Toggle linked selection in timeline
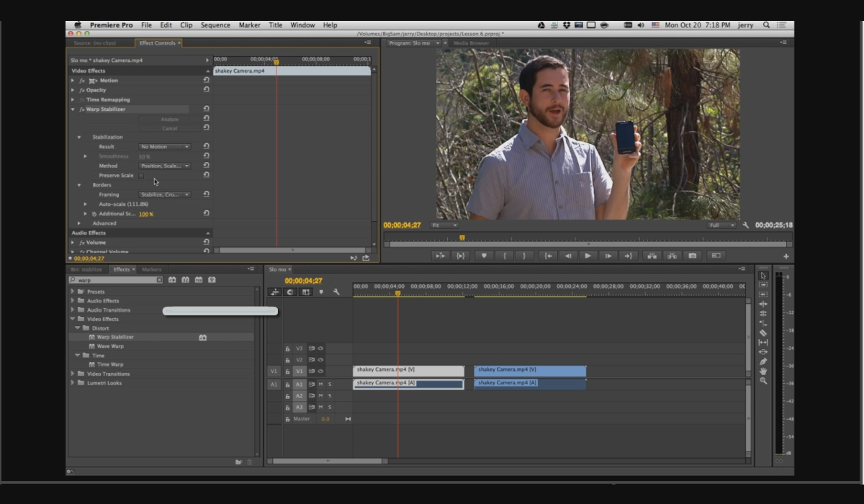This screenshot has height=504, width=864. point(306,292)
